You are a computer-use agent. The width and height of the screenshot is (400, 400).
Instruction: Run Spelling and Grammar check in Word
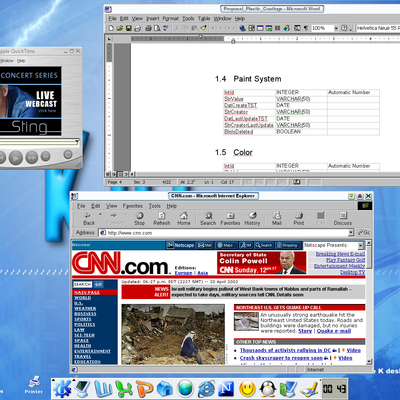(165, 28)
